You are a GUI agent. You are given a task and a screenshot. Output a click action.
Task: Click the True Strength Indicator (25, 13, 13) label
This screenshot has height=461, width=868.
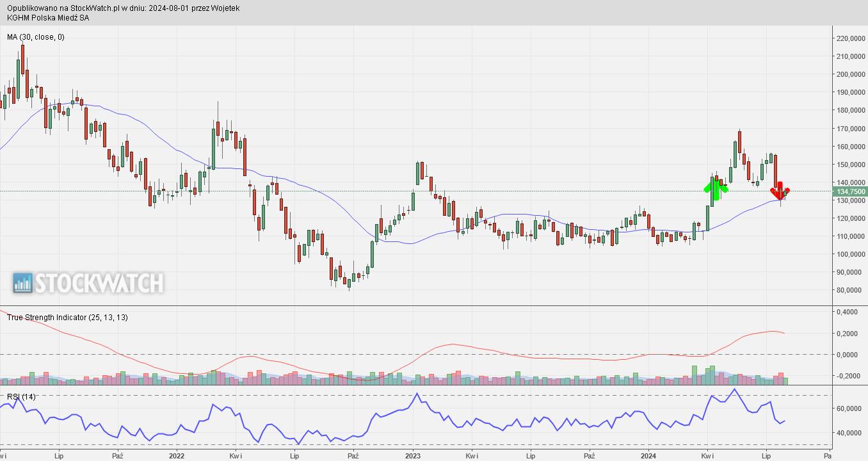[67, 317]
